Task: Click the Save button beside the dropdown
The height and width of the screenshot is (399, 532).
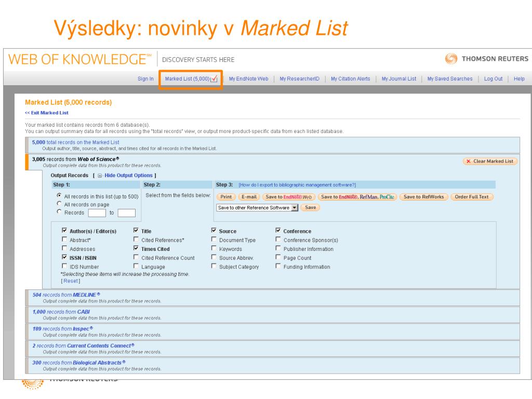Action: coord(311,207)
